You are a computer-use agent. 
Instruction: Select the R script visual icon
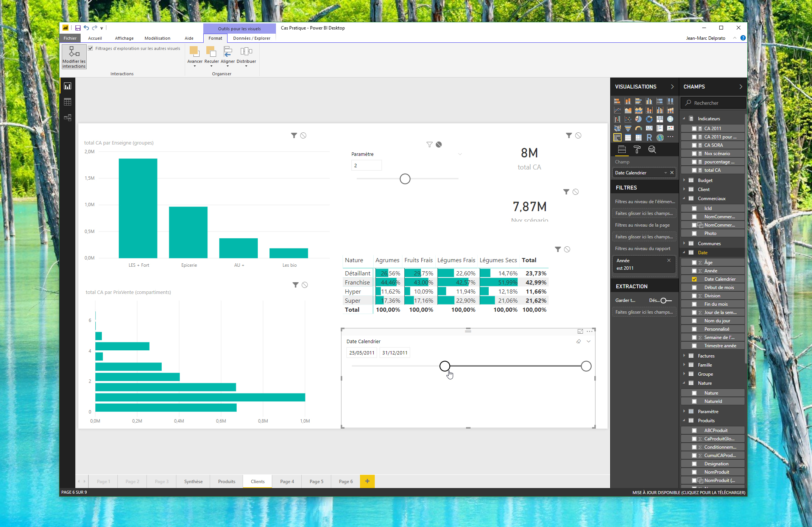click(649, 137)
